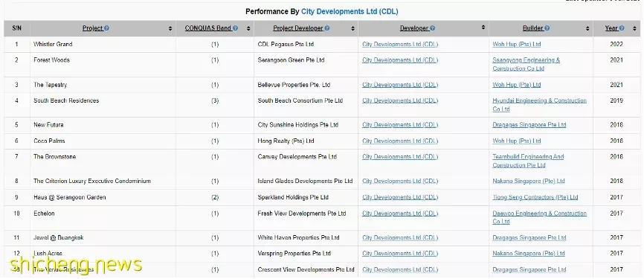Open City Developments Ltd (CDL) title link

(350, 11)
